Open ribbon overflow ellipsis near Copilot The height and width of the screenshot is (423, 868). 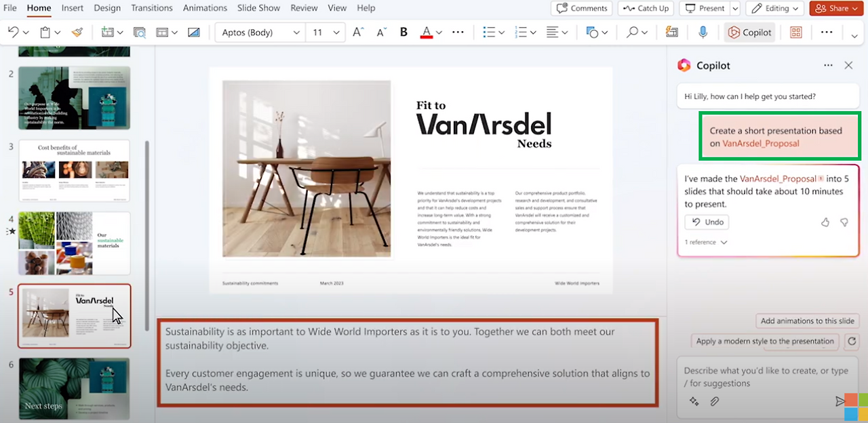coord(827,32)
